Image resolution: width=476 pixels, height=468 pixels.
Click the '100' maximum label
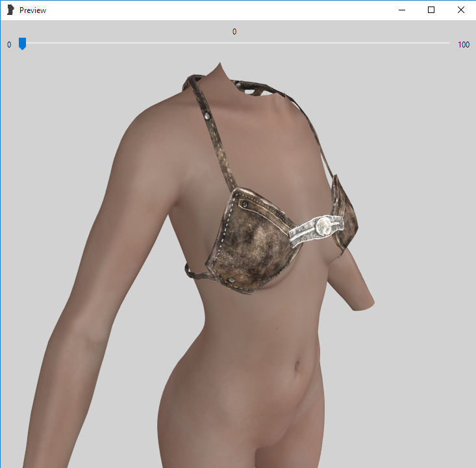coord(464,45)
